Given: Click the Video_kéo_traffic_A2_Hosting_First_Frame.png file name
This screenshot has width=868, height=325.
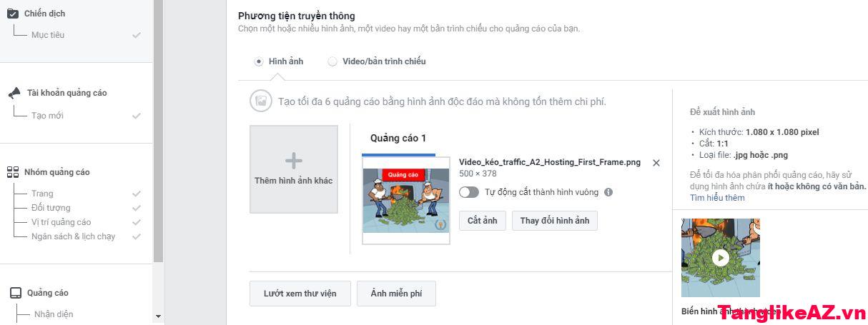Looking at the screenshot, I should pos(550,162).
